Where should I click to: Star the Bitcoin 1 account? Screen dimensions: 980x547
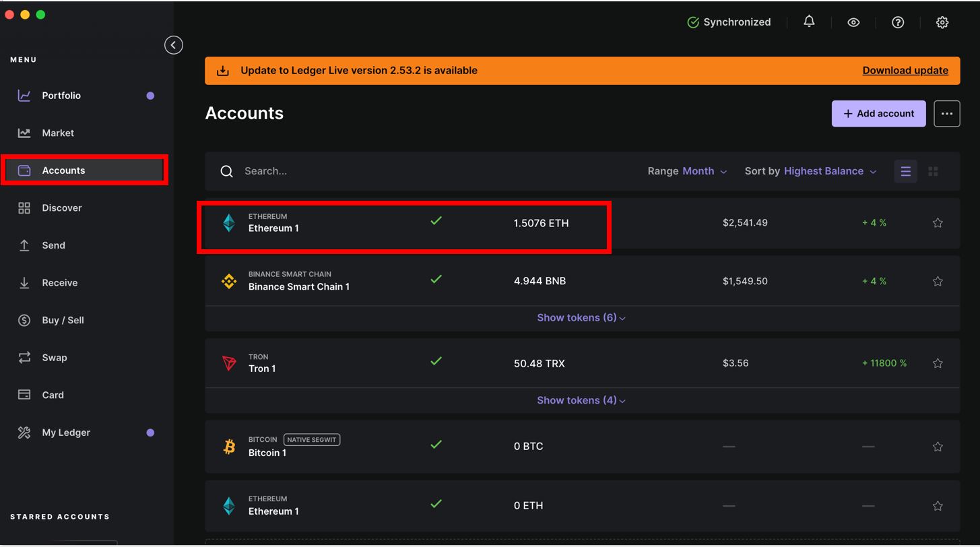[x=938, y=446]
